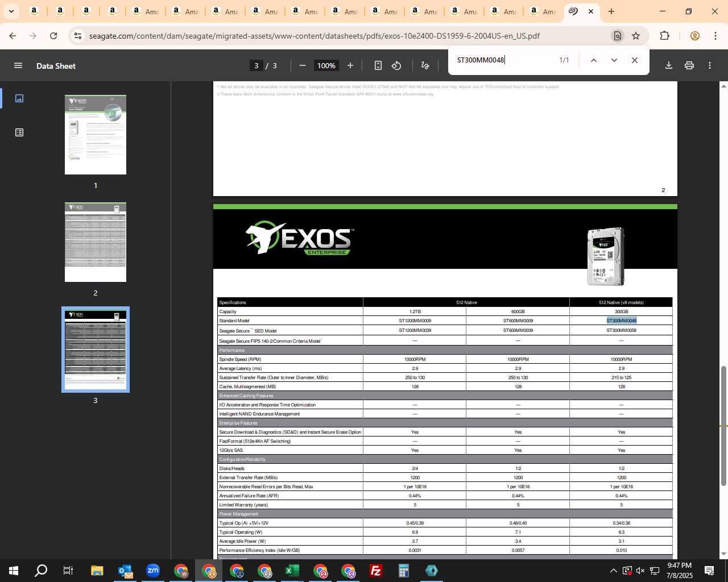The height and width of the screenshot is (582, 728).
Task: Print the data sheet
Action: pos(689,65)
